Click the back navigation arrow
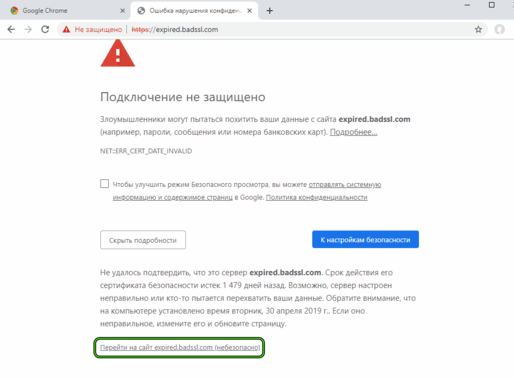514x378 pixels. 11,29
